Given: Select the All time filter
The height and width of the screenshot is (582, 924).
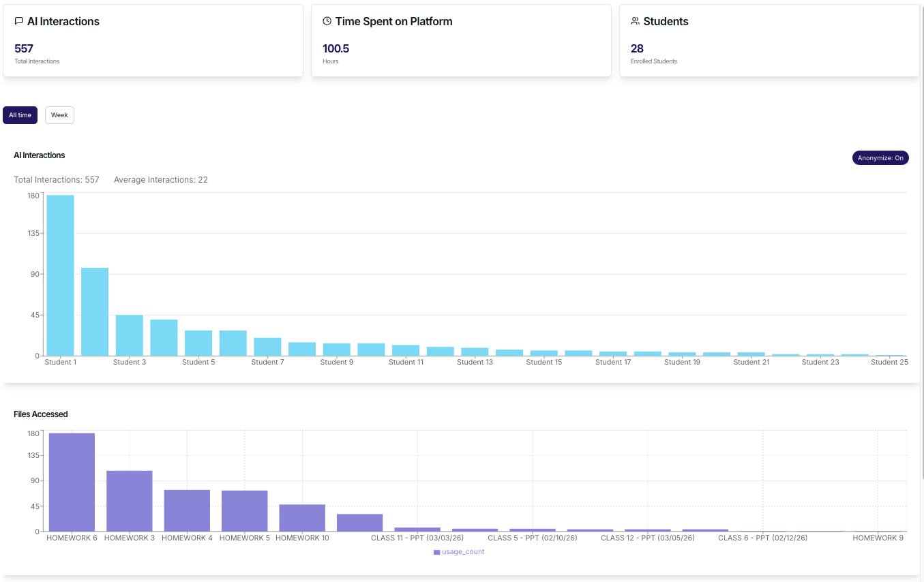Looking at the screenshot, I should pos(20,115).
